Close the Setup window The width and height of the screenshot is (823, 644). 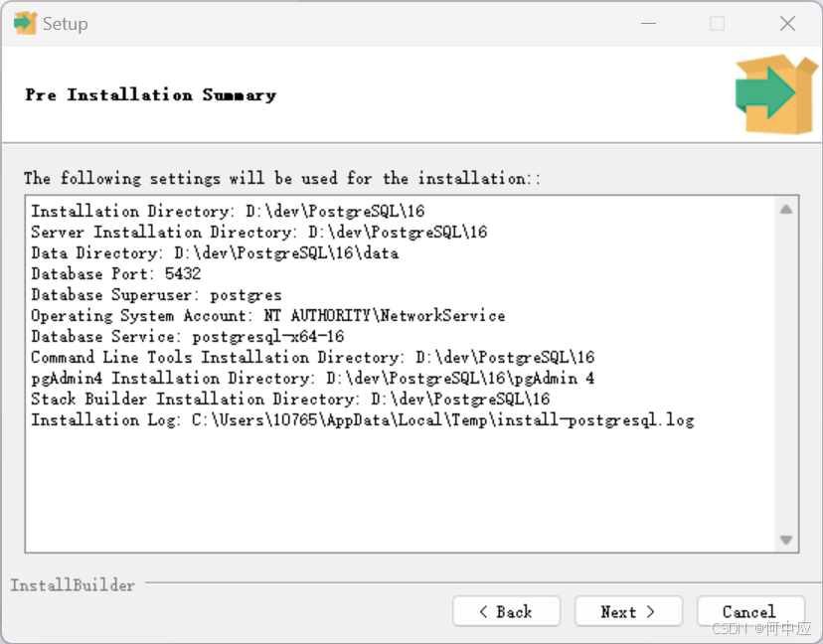point(787,23)
